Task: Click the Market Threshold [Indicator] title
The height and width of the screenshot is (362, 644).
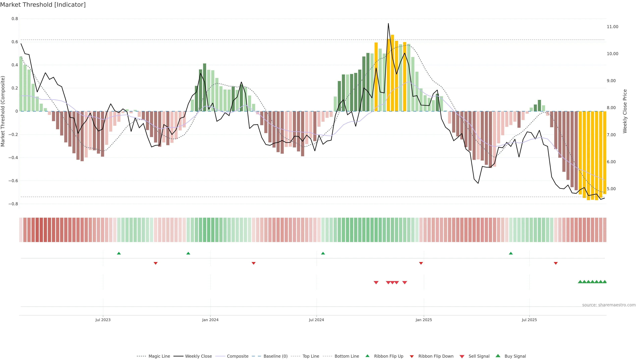Action: tap(43, 5)
